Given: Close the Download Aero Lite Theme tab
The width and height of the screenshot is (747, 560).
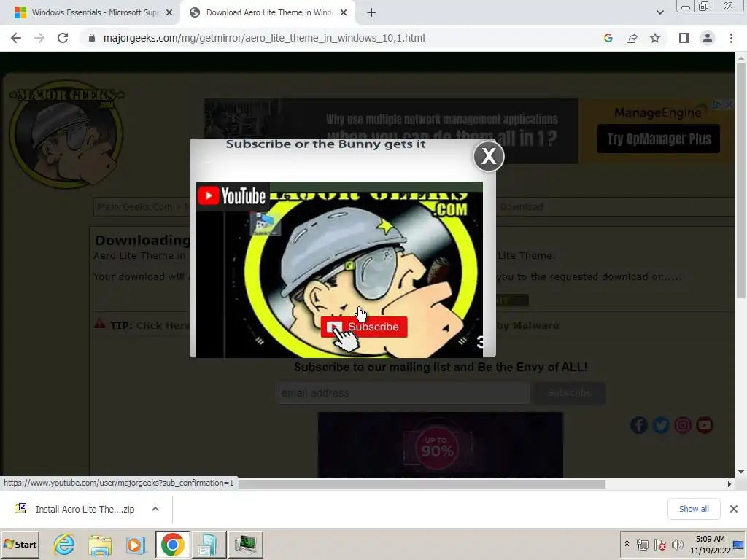Looking at the screenshot, I should 344,12.
